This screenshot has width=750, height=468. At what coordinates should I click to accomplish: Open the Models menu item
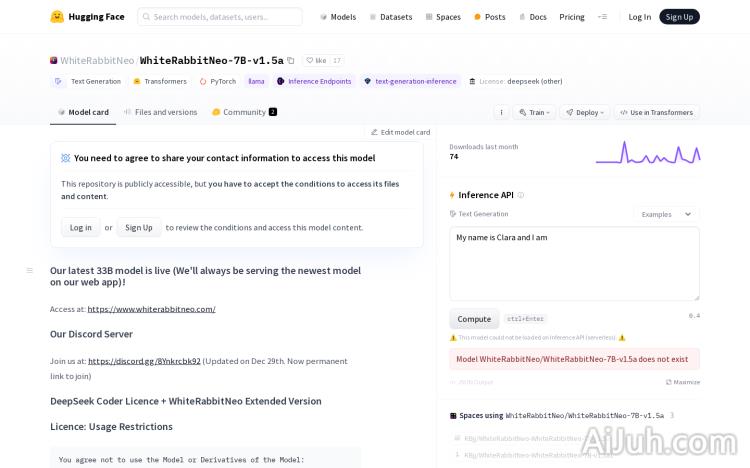(x=338, y=17)
